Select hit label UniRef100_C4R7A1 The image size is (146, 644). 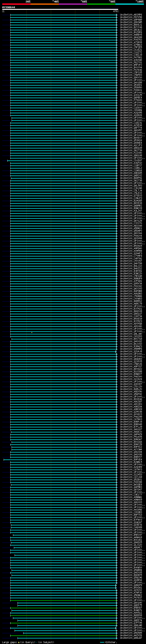point(131,259)
